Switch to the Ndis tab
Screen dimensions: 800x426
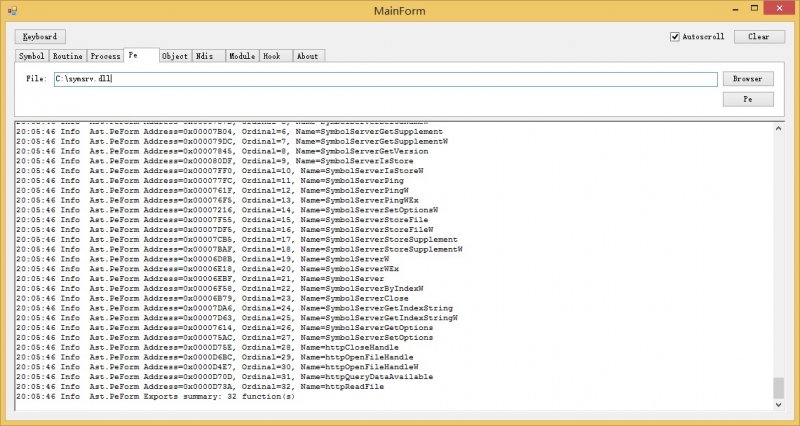(209, 56)
